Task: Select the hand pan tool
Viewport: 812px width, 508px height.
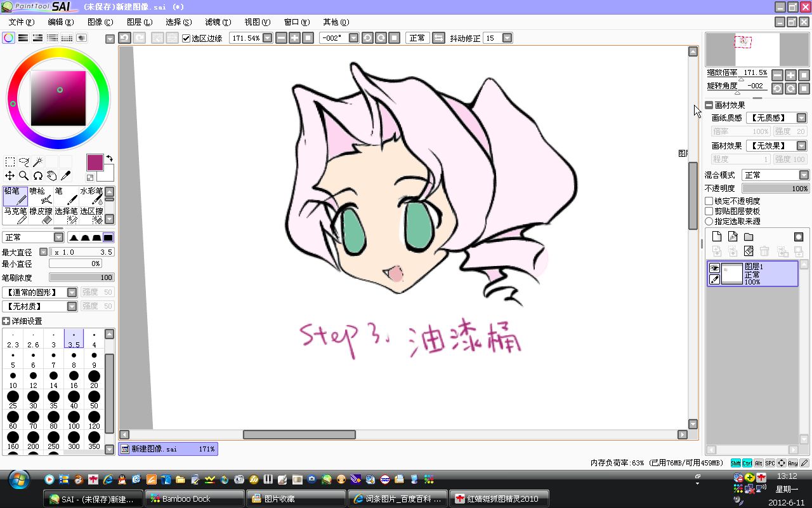Action: (x=51, y=176)
